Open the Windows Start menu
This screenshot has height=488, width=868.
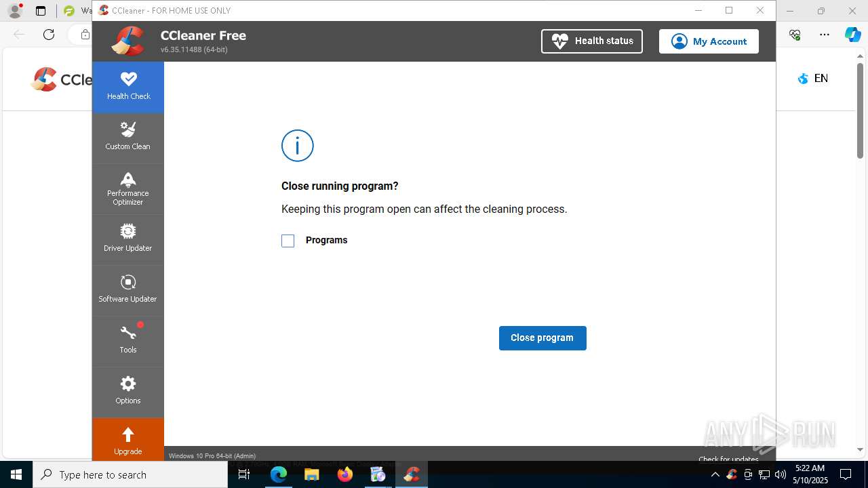[16, 474]
